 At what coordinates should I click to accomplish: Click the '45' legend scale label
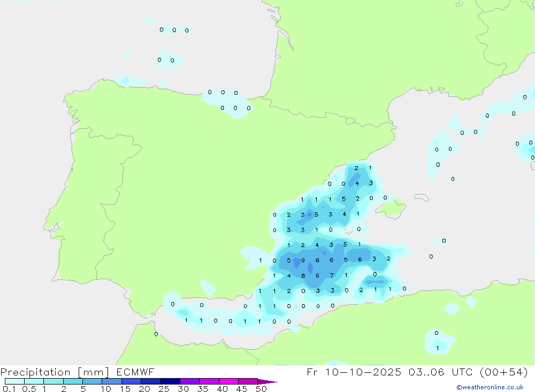click(242, 389)
